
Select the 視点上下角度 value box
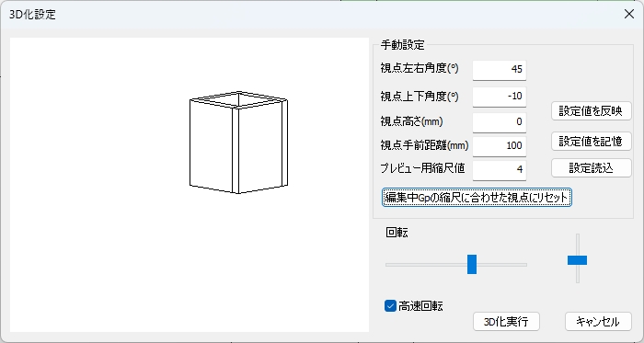(499, 97)
